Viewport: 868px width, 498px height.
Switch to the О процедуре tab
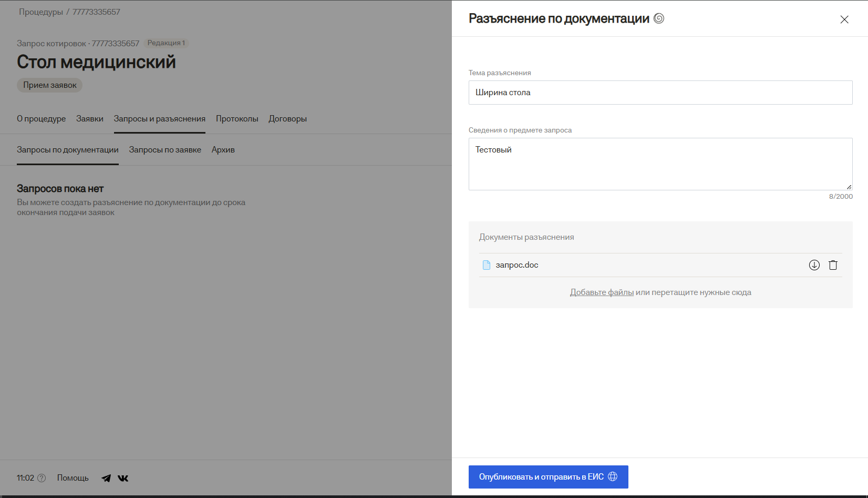tap(41, 119)
